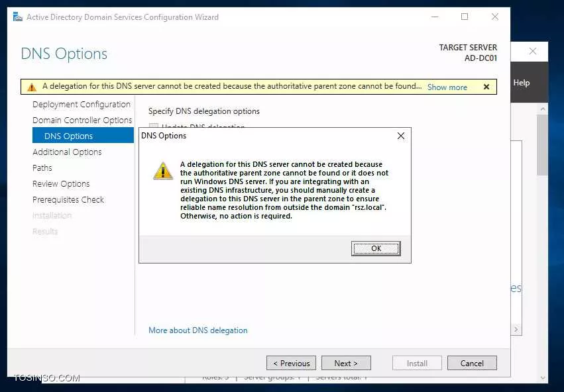Dismiss the yellow warning banner
The height and width of the screenshot is (392, 564).
(x=486, y=87)
